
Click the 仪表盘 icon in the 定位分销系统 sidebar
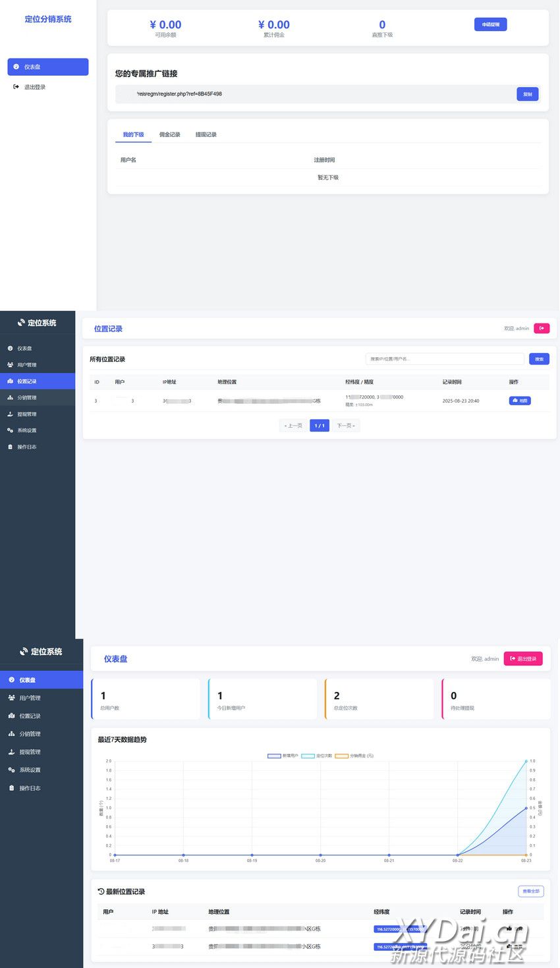(x=16, y=67)
